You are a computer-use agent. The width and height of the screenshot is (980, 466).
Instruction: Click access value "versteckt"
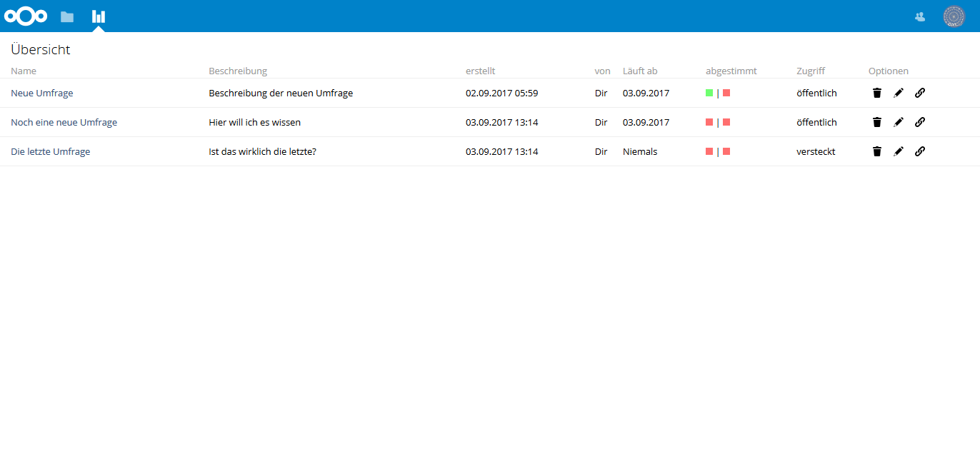816,151
